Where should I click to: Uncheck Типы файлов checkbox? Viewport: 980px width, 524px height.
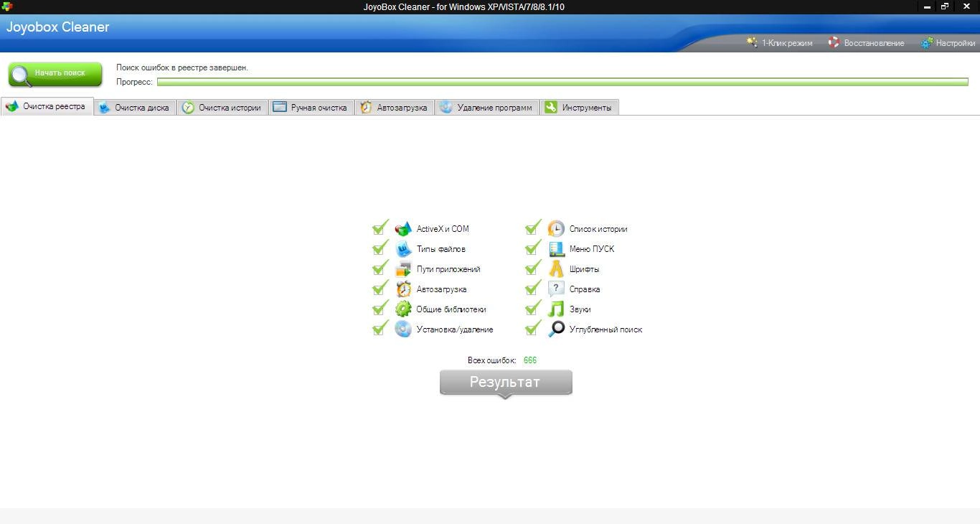point(380,248)
